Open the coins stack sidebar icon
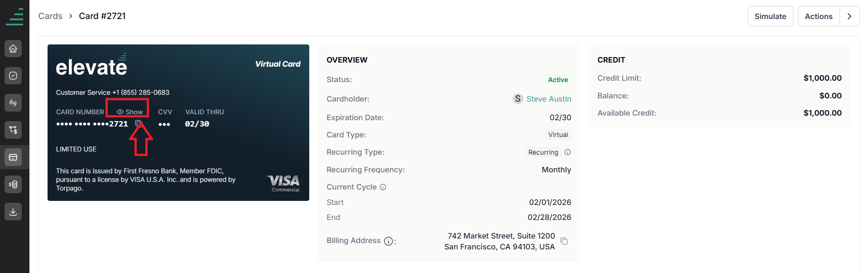 [13, 185]
